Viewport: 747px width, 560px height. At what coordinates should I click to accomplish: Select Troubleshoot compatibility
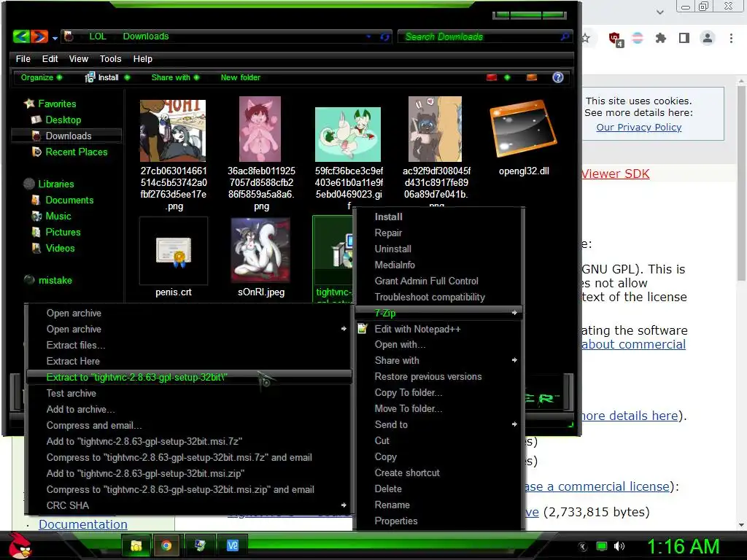click(430, 297)
